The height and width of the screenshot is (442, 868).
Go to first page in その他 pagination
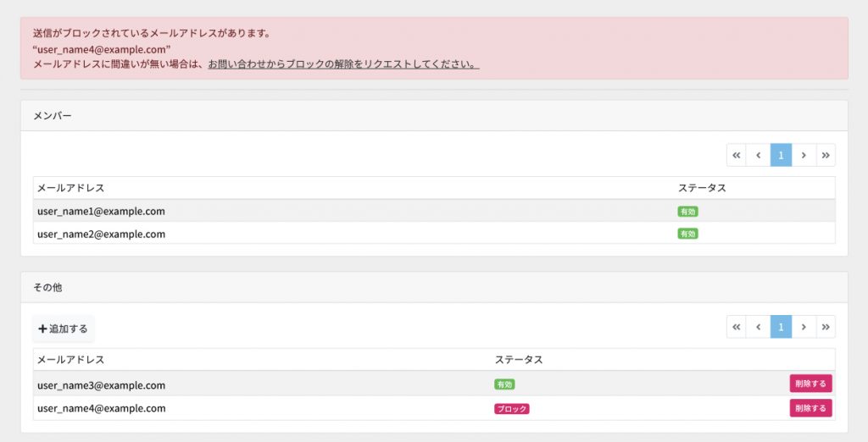[x=737, y=327]
